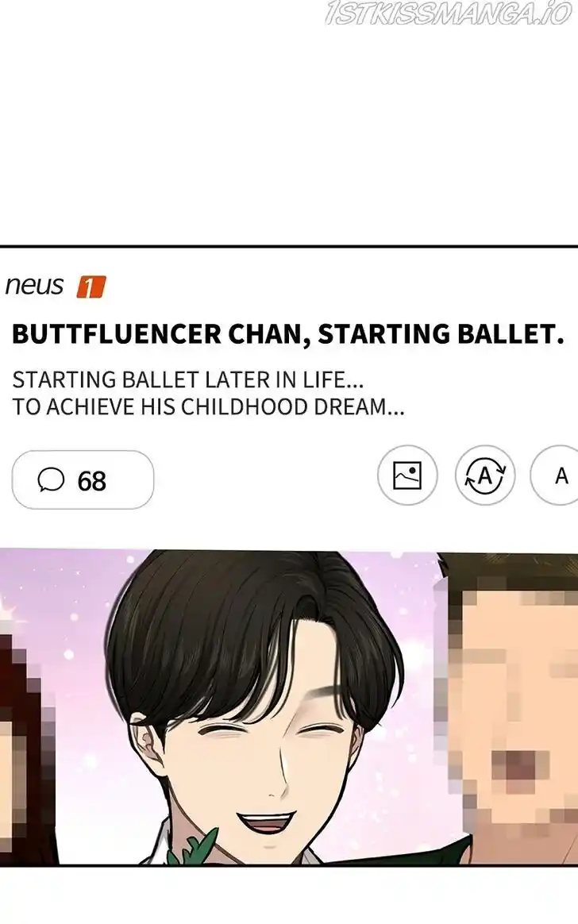578x924 pixels.
Task: Open the comments button showing 68
Action: (83, 479)
